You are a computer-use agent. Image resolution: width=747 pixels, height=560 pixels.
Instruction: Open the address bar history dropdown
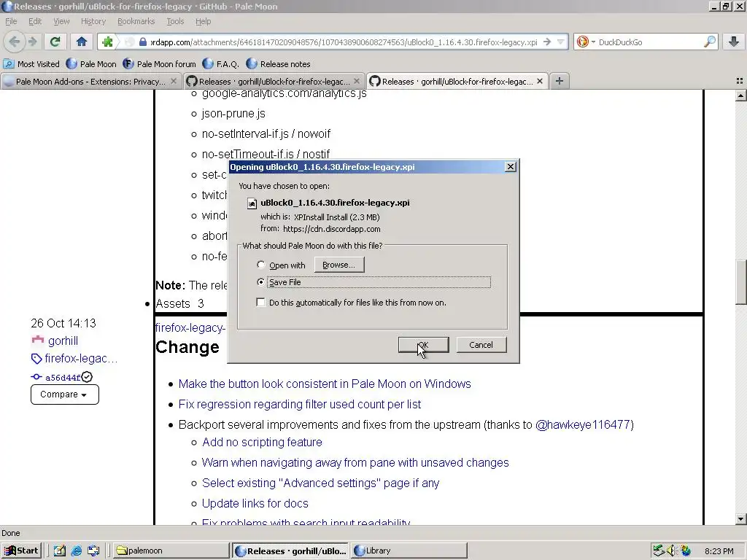tap(561, 42)
